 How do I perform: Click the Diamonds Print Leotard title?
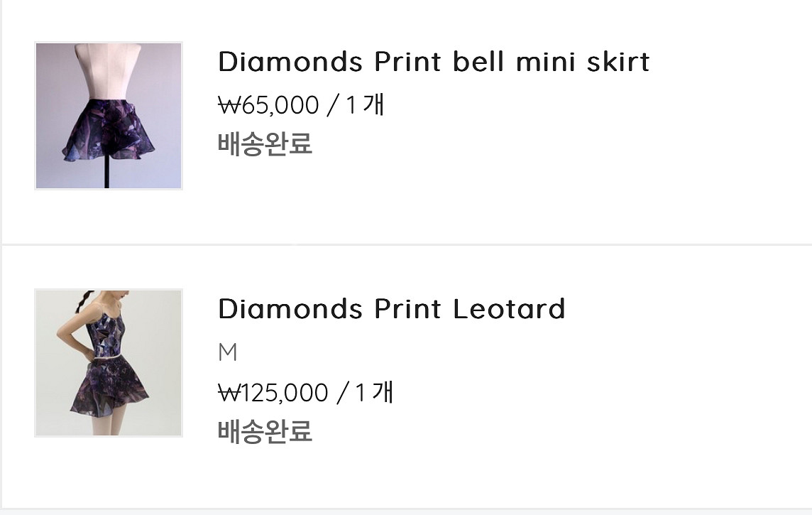(x=391, y=309)
